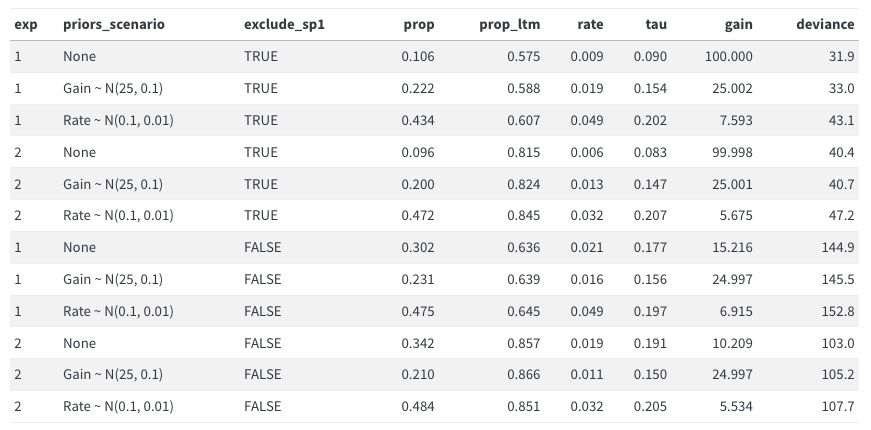This screenshot has height=430, width=871.
Task: Click the 'rate' column header
Action: tap(590, 24)
